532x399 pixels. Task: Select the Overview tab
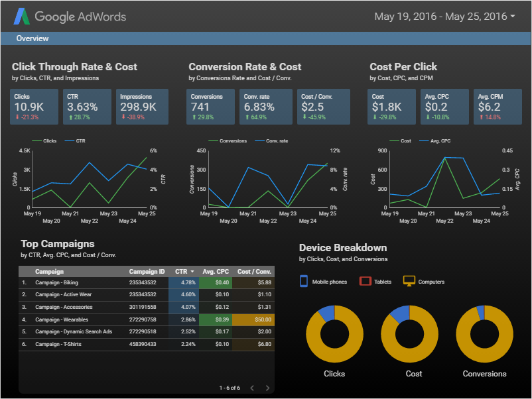coord(33,38)
